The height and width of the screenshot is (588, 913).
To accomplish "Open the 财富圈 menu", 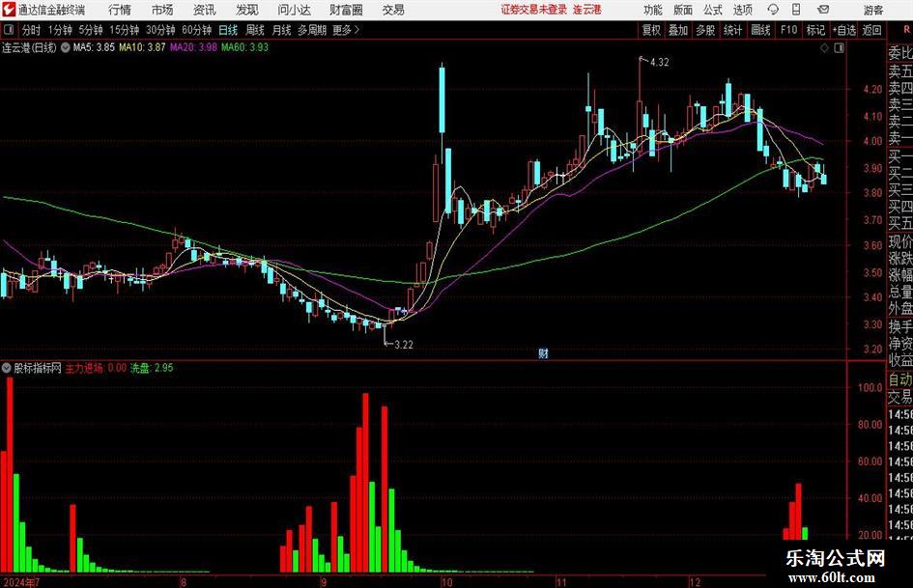I will pos(346,10).
